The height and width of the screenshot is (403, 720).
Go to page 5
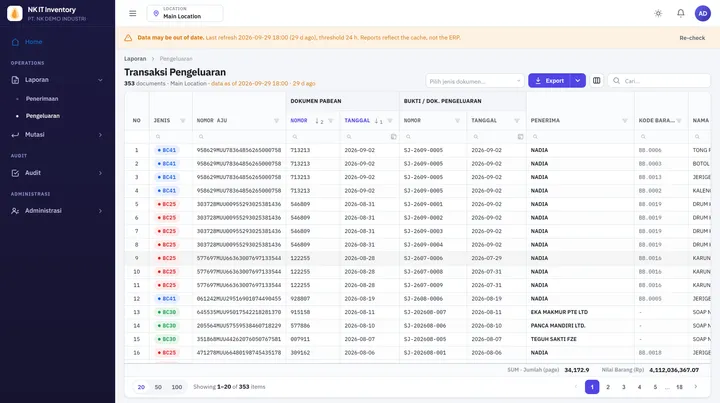click(655, 387)
